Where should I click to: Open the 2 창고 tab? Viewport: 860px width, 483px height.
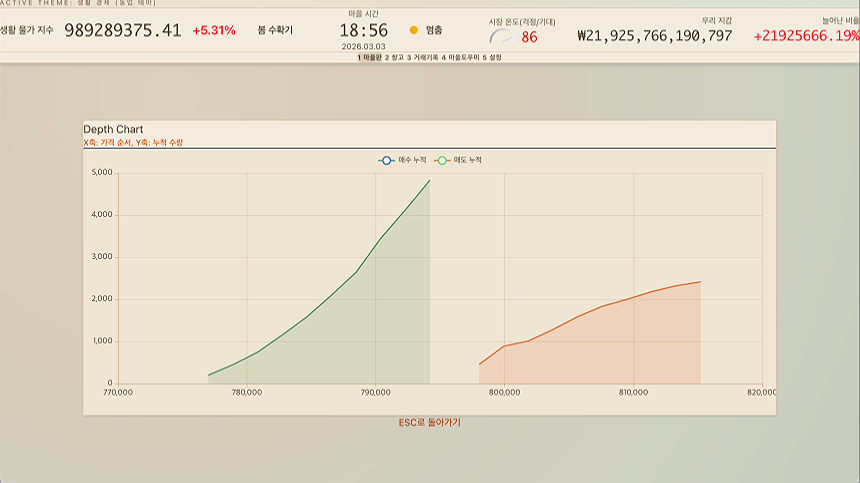click(394, 58)
